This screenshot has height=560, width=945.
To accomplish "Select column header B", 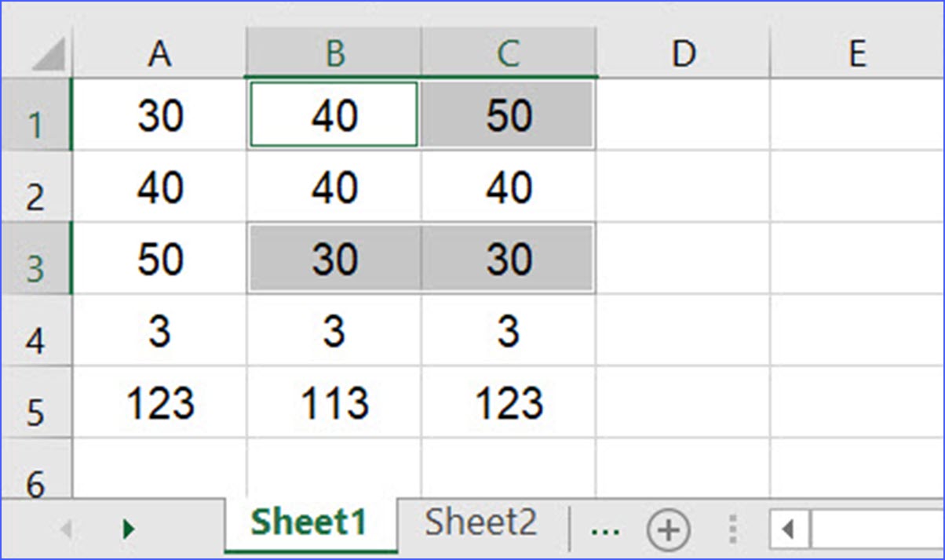I will click(x=333, y=53).
